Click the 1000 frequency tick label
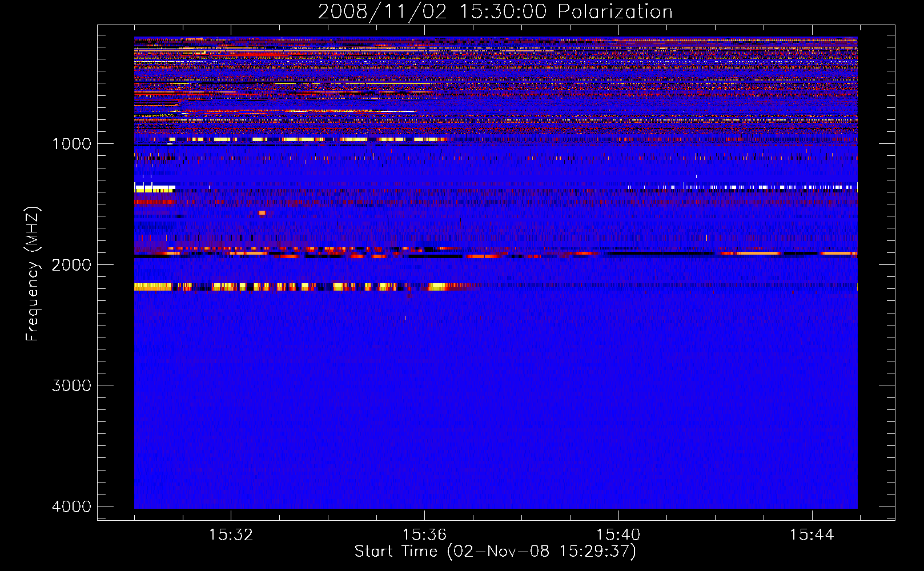 [71, 143]
